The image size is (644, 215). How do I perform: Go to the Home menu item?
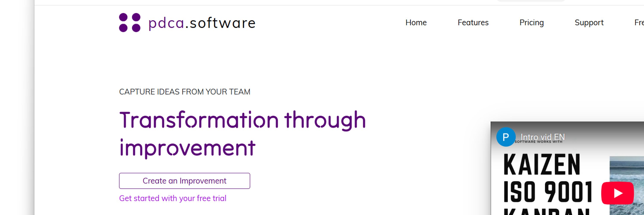click(416, 23)
